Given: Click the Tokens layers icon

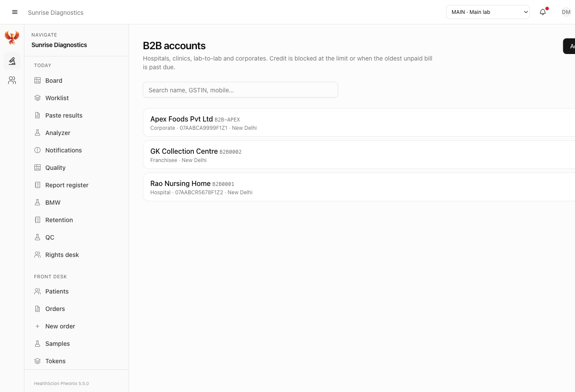Looking at the screenshot, I should pos(37,361).
